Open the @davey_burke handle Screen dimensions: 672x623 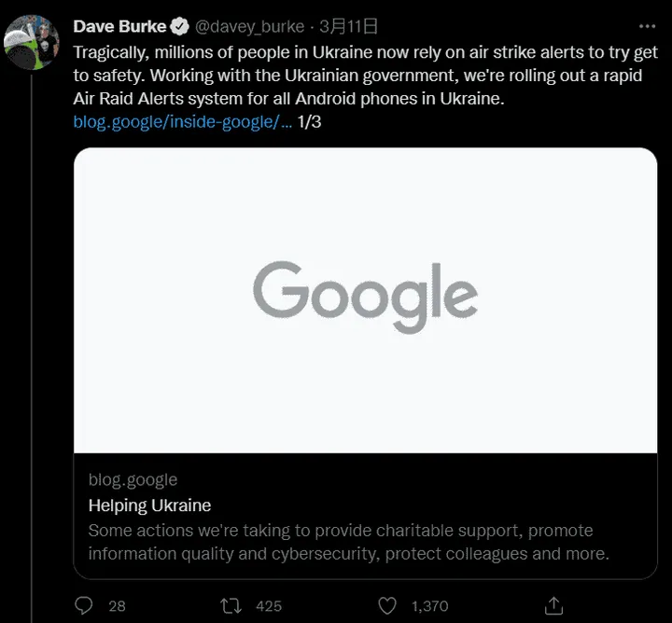pyautogui.click(x=249, y=26)
